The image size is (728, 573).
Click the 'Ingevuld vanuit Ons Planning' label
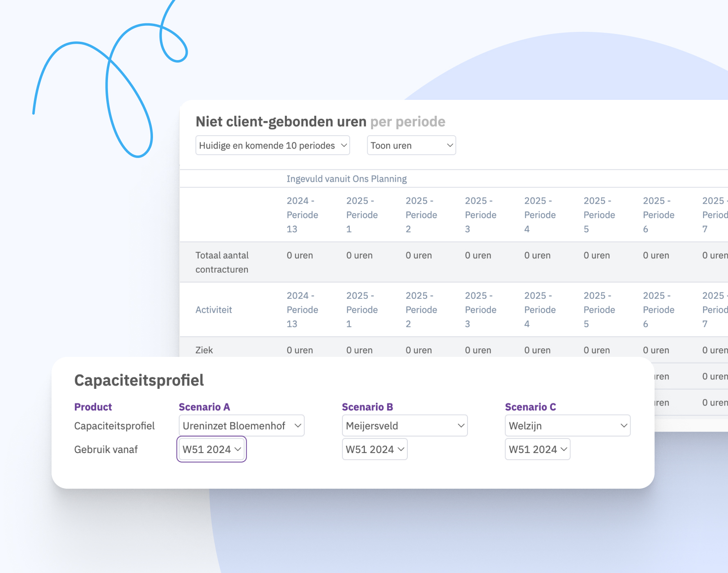pos(346,179)
